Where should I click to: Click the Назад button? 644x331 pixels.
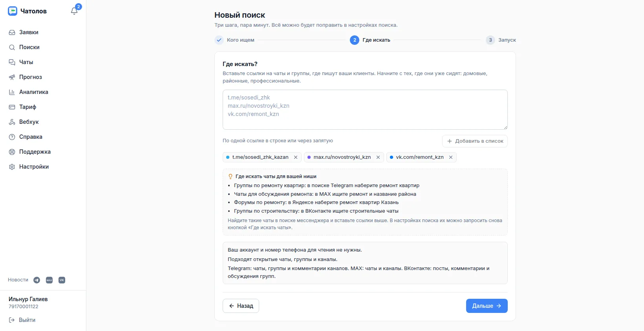click(241, 306)
